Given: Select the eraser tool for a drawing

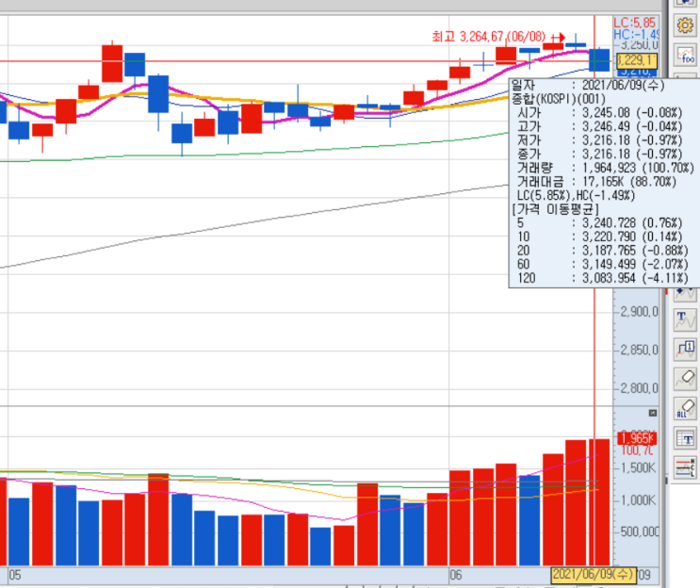Looking at the screenshot, I should (685, 379).
